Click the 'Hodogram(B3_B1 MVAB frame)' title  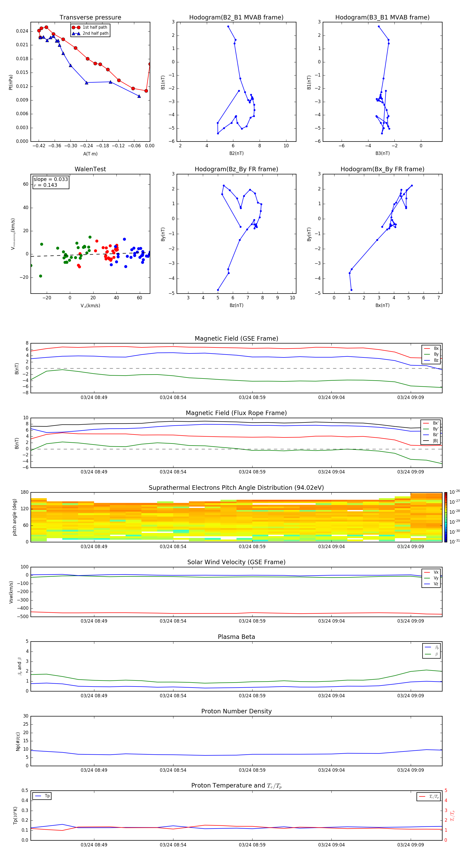[382, 17]
